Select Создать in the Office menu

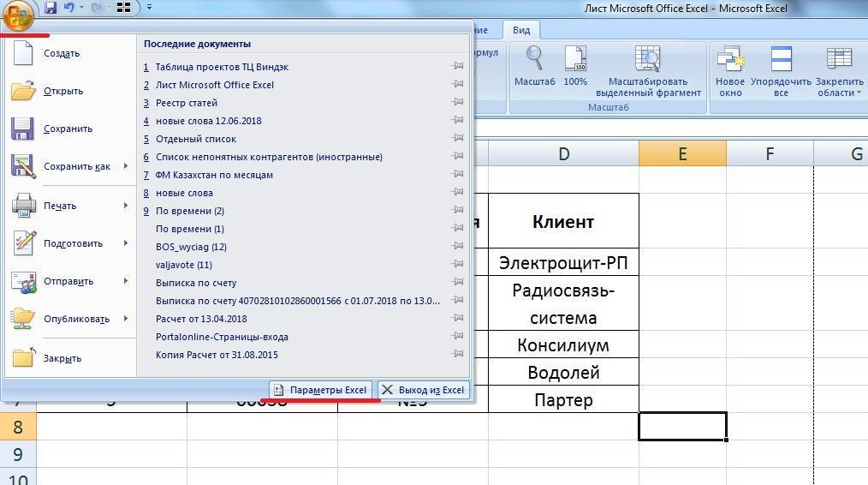[62, 53]
